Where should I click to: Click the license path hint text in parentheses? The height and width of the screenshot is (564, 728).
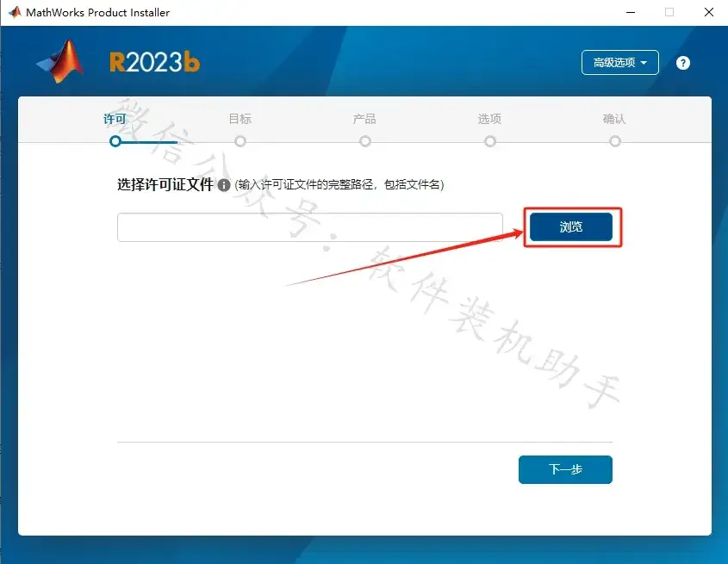339,185
